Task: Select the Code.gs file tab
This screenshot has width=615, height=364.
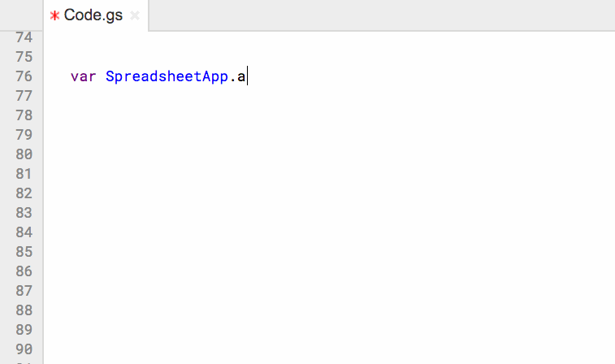Action: click(93, 15)
